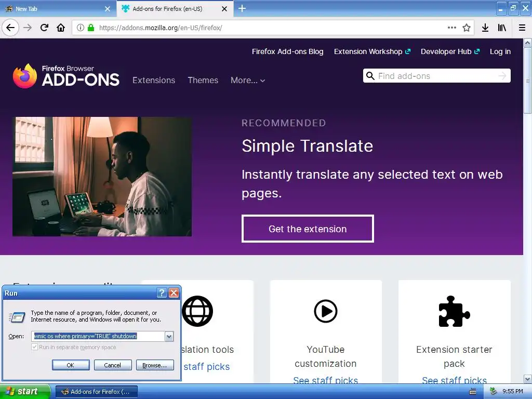Click the page scrollbar down arrow
Viewport: 532px width, 399px height.
click(528, 379)
